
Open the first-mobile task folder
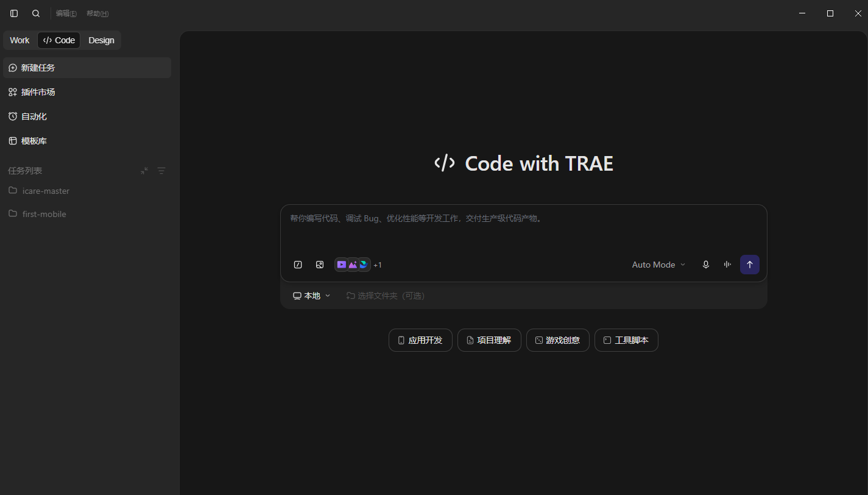coord(87,214)
